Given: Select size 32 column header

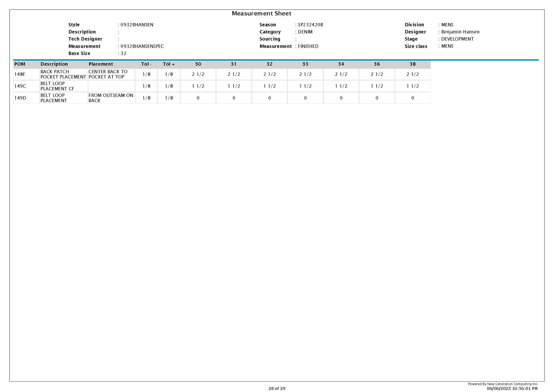Looking at the screenshot, I should click(269, 64).
